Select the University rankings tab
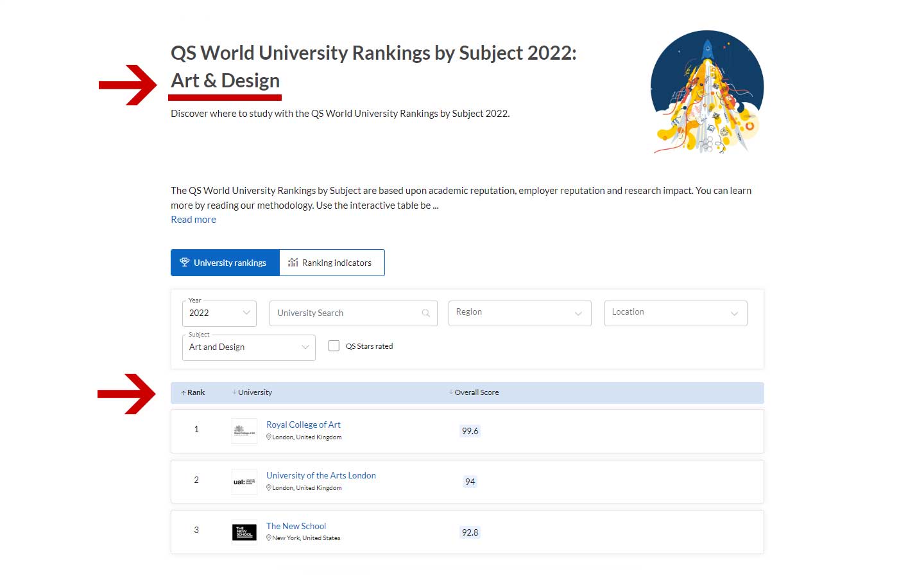 tap(225, 263)
